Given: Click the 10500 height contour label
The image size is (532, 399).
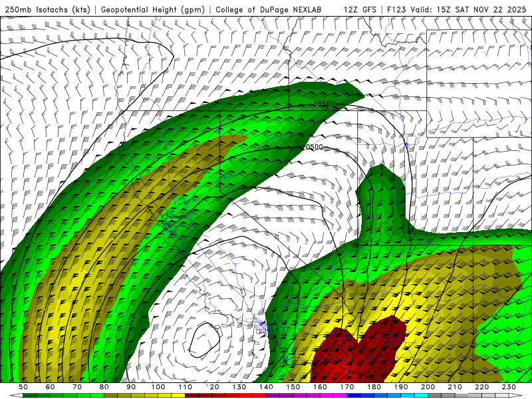Looking at the screenshot, I should (x=313, y=147).
